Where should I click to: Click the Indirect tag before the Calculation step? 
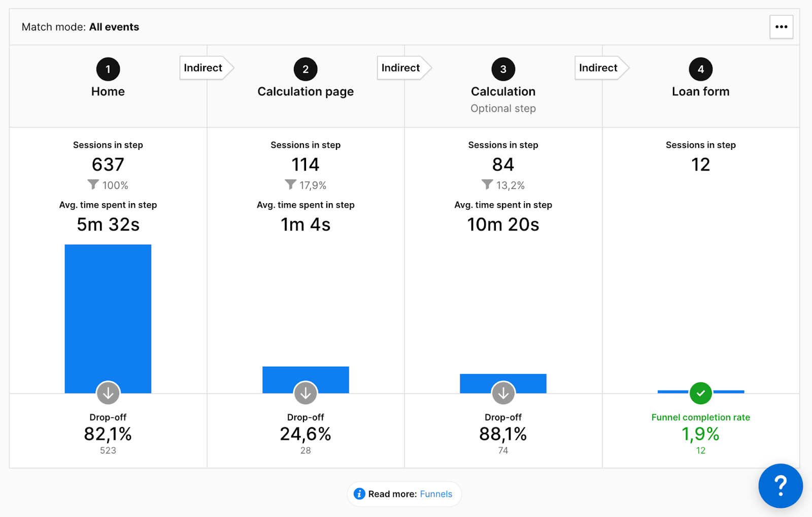click(x=401, y=68)
